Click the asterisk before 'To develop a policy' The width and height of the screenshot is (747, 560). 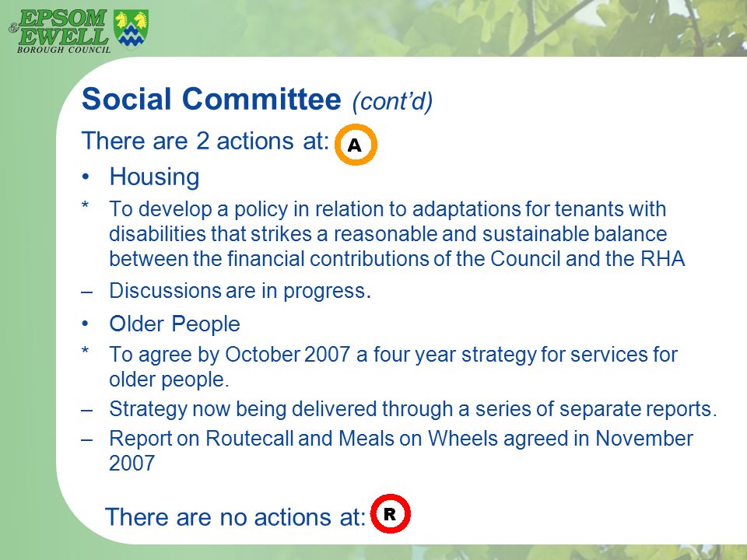point(86,206)
